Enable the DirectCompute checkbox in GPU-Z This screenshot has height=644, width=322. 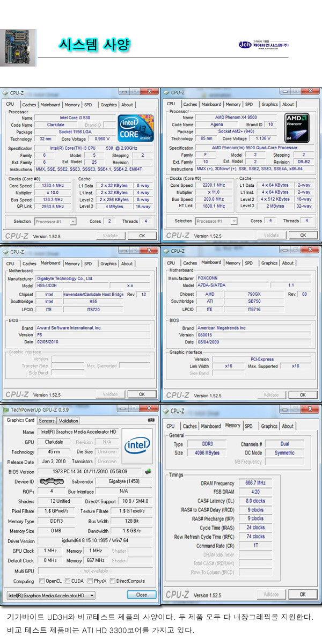pos(112,581)
